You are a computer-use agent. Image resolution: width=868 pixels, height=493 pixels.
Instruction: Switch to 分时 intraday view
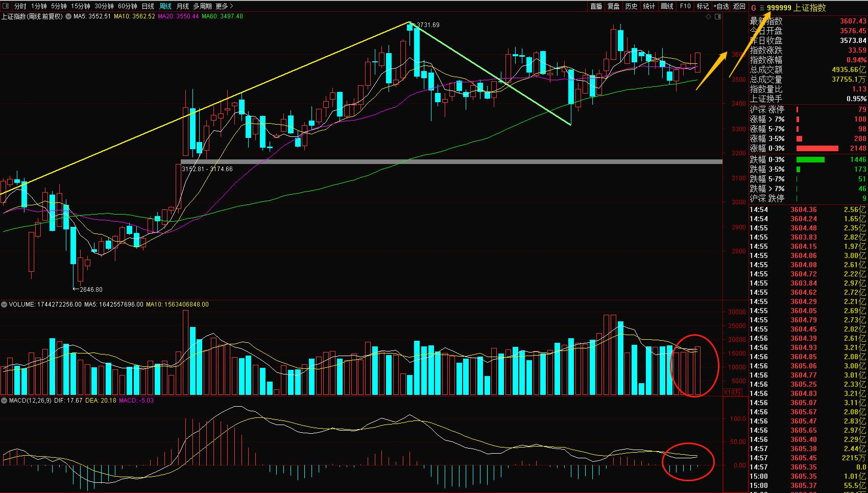pos(20,6)
